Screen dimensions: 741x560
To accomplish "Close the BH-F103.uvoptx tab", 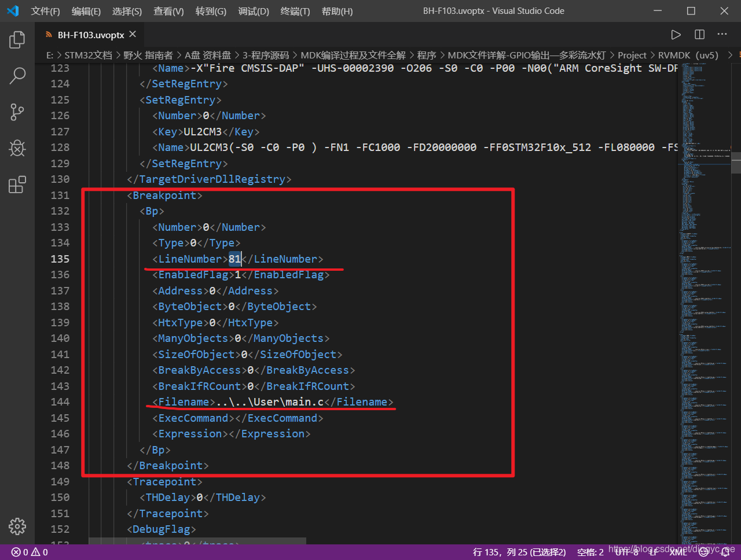I will pyautogui.click(x=133, y=35).
